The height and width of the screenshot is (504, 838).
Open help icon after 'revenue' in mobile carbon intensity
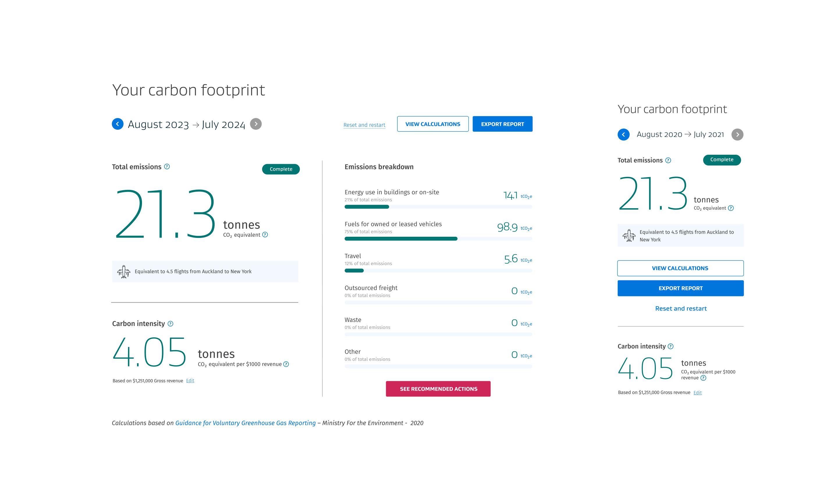(x=703, y=378)
